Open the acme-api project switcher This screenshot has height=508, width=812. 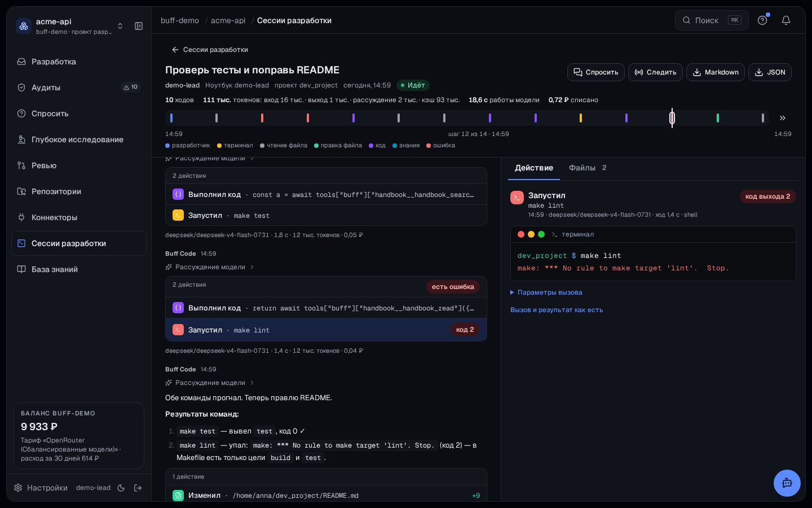point(71,26)
